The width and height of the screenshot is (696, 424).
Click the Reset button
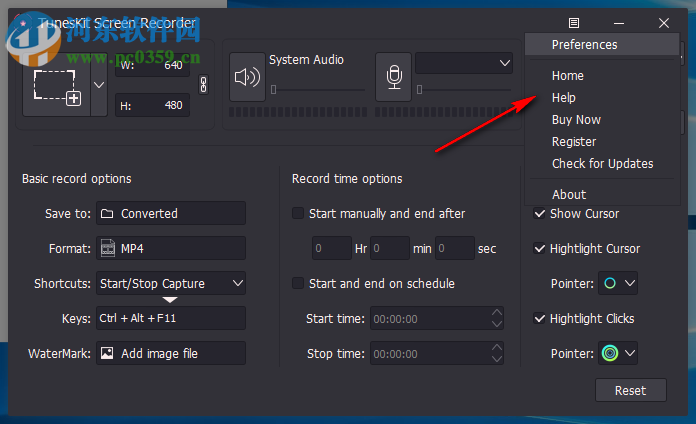coord(630,390)
